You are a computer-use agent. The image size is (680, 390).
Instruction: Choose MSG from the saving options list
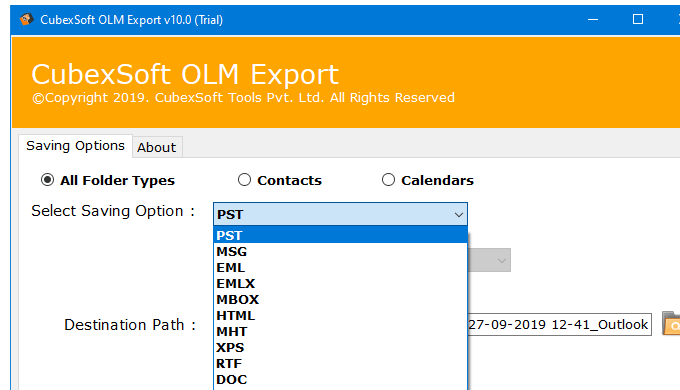point(340,251)
